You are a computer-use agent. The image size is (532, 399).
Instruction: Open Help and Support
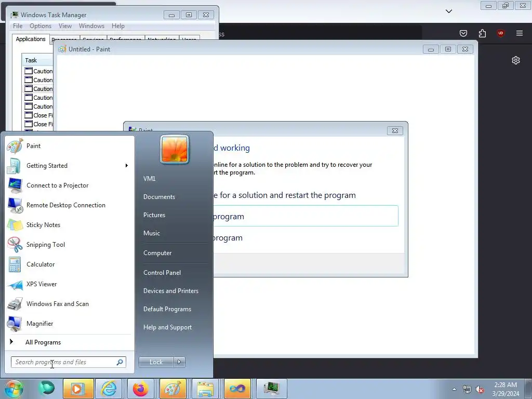168,327
